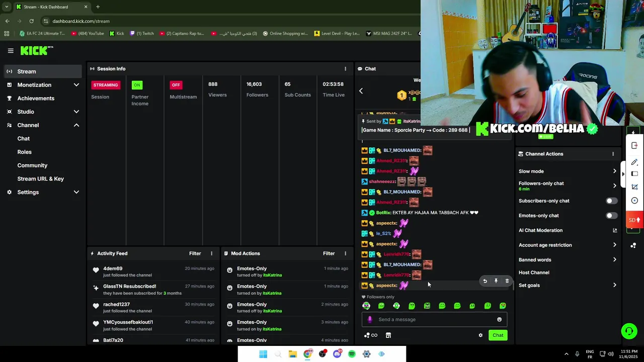This screenshot has width=644, height=362.
Task: Click the Send a message input field
Action: click(435, 319)
